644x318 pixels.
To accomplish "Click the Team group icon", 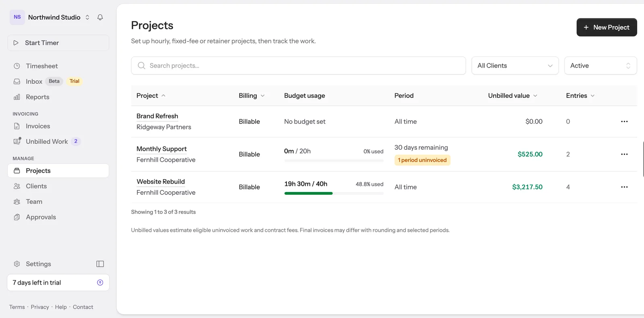I will pos(17,202).
